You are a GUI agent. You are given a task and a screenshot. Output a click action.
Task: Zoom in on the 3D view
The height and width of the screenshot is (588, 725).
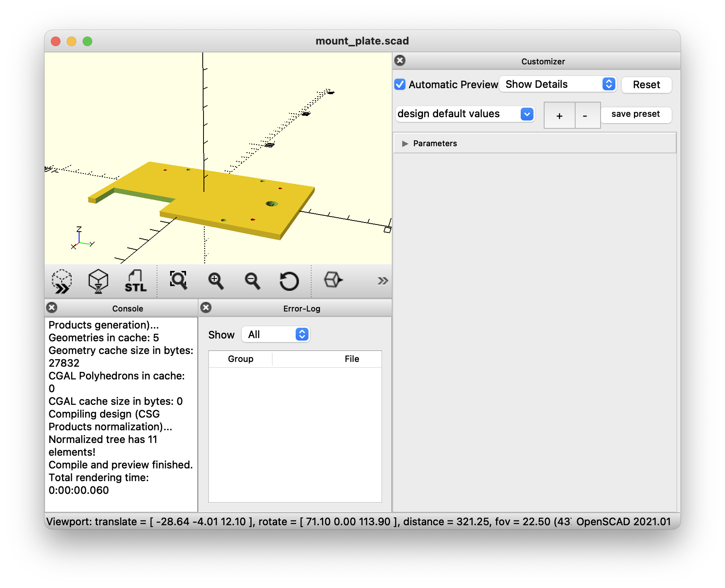tap(216, 281)
